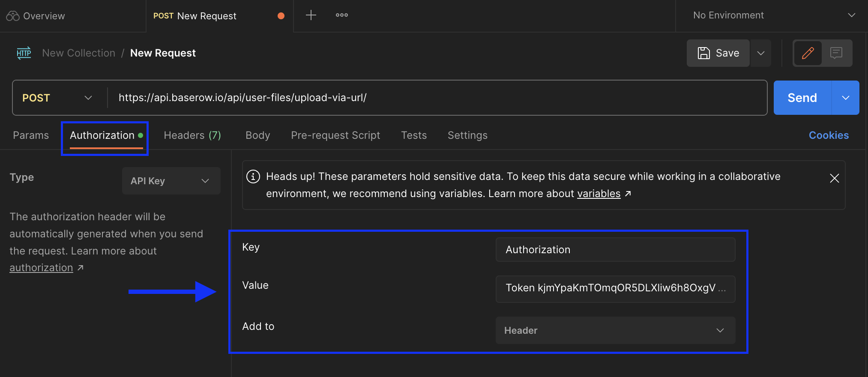Go to the Tests tab
This screenshot has width=868, height=377.
414,135
